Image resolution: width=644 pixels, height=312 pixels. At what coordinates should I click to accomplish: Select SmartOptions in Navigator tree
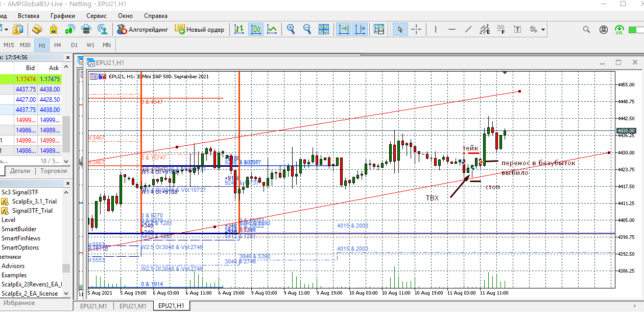pyautogui.click(x=20, y=248)
